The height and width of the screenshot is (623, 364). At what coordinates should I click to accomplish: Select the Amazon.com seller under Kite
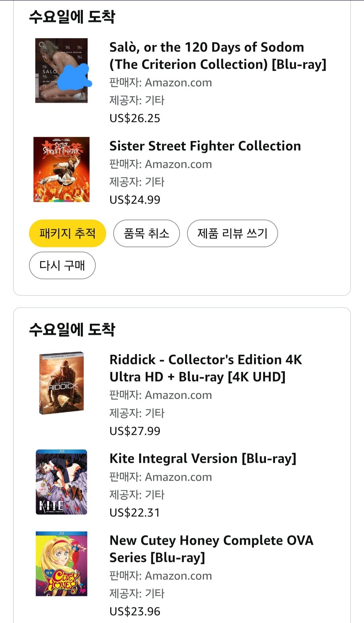pyautogui.click(x=178, y=477)
